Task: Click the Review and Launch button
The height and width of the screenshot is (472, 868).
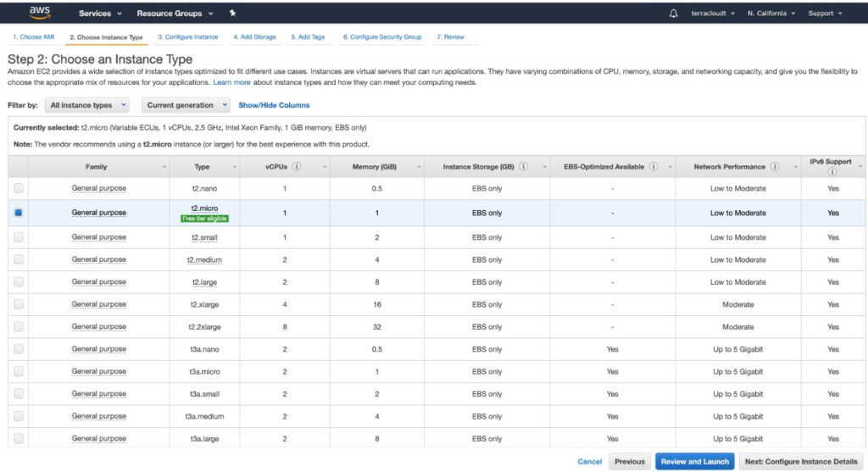Action: tap(693, 462)
